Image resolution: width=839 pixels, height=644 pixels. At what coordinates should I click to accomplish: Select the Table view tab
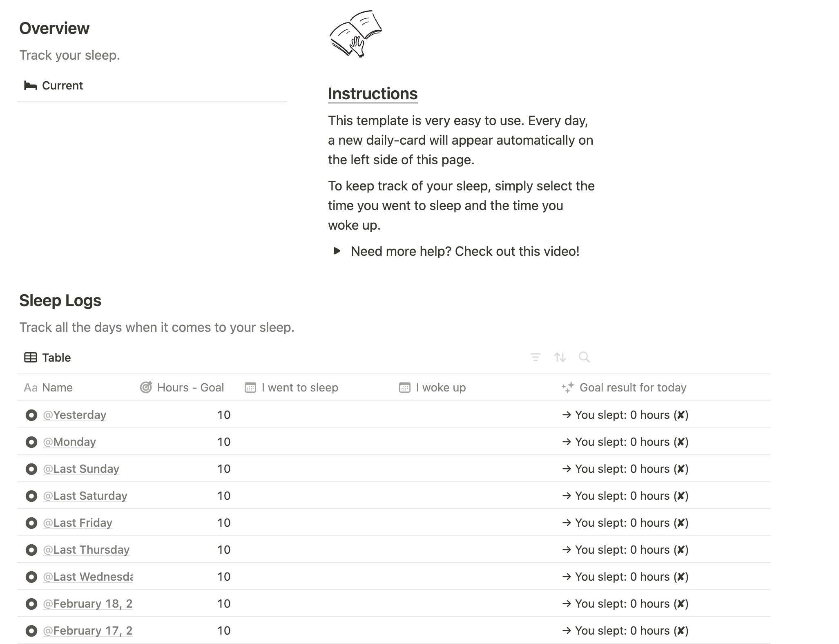[48, 358]
